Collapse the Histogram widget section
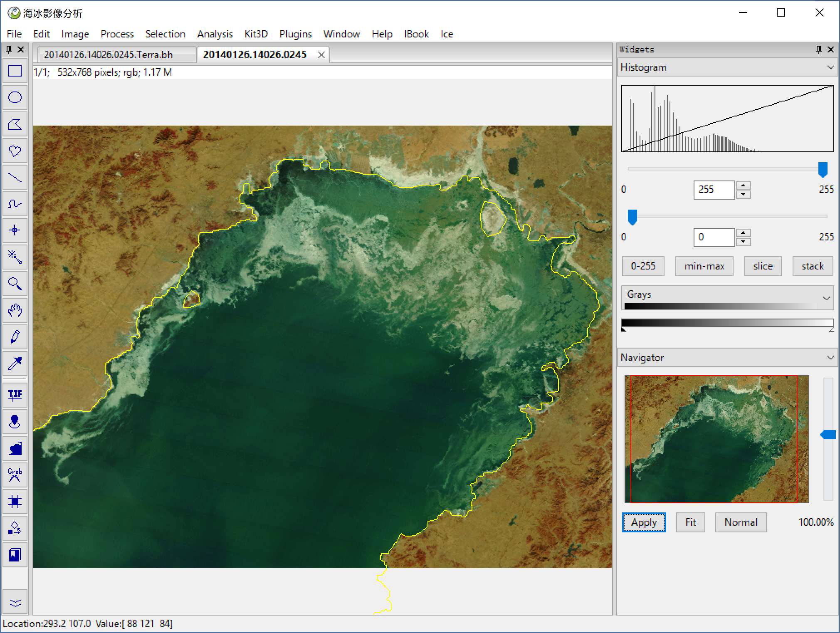Image resolution: width=840 pixels, height=633 pixels. [830, 67]
